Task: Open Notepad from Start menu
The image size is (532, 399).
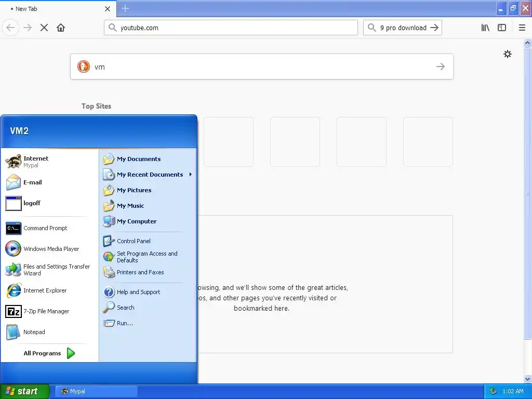Action: tap(49, 332)
